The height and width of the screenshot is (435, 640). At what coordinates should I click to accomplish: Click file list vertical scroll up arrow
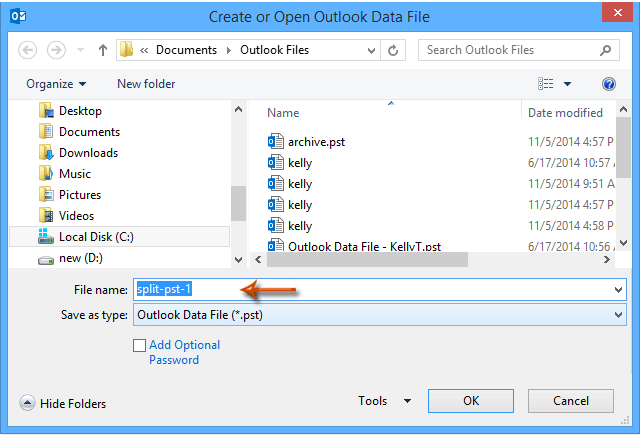623,109
